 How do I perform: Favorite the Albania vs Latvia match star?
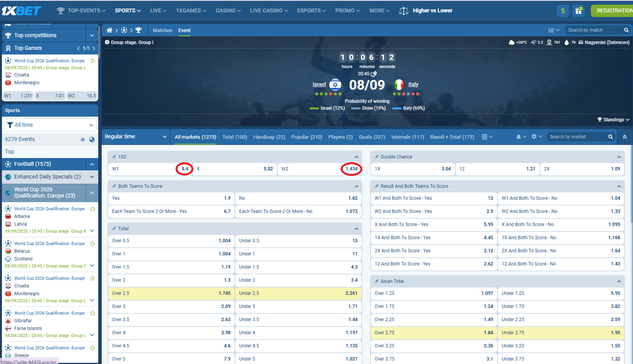pos(92,209)
